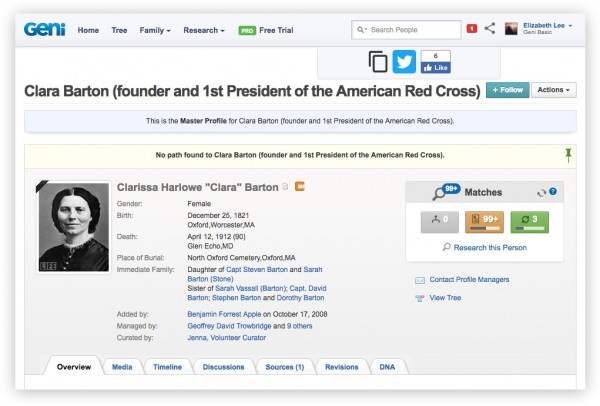Open the red notifications badge

pyautogui.click(x=472, y=29)
